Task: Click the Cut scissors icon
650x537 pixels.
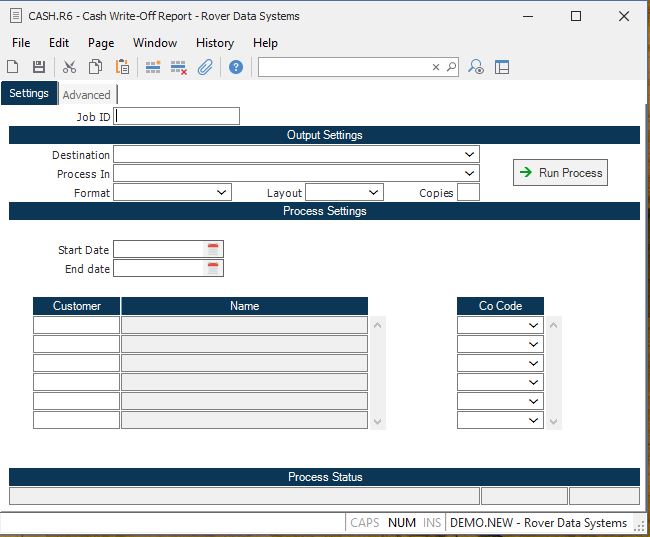Action: (x=69, y=67)
